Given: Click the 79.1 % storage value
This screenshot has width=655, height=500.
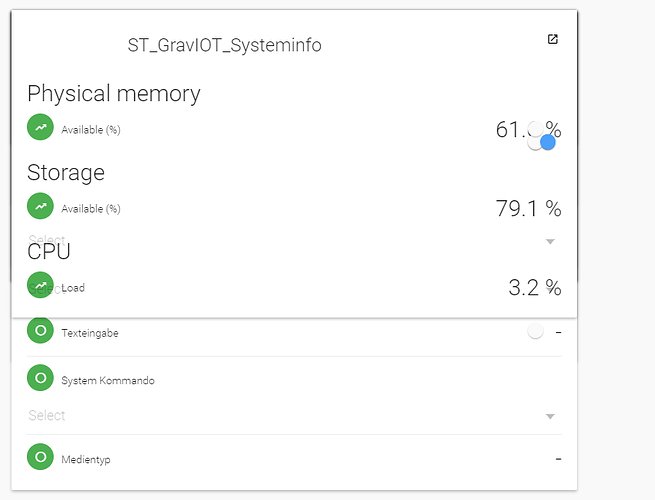Looking at the screenshot, I should click(528, 208).
